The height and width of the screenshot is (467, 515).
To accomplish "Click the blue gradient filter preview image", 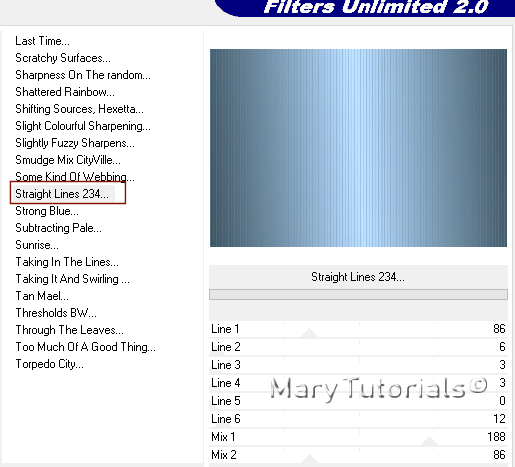I will click(358, 148).
